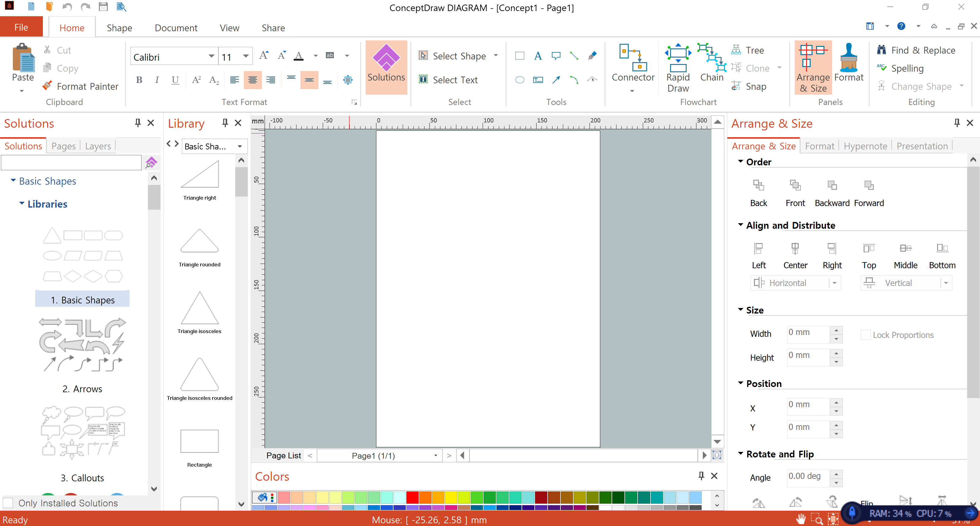Collapse the Align and Distribute section

(x=740, y=225)
